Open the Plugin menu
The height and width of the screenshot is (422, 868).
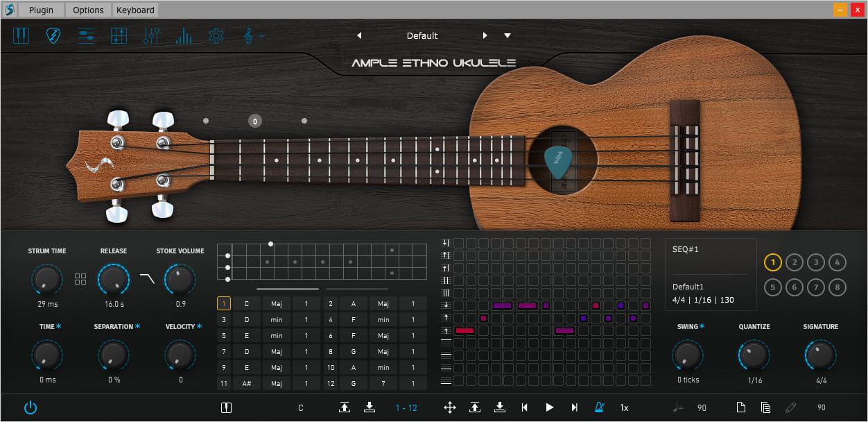[41, 10]
